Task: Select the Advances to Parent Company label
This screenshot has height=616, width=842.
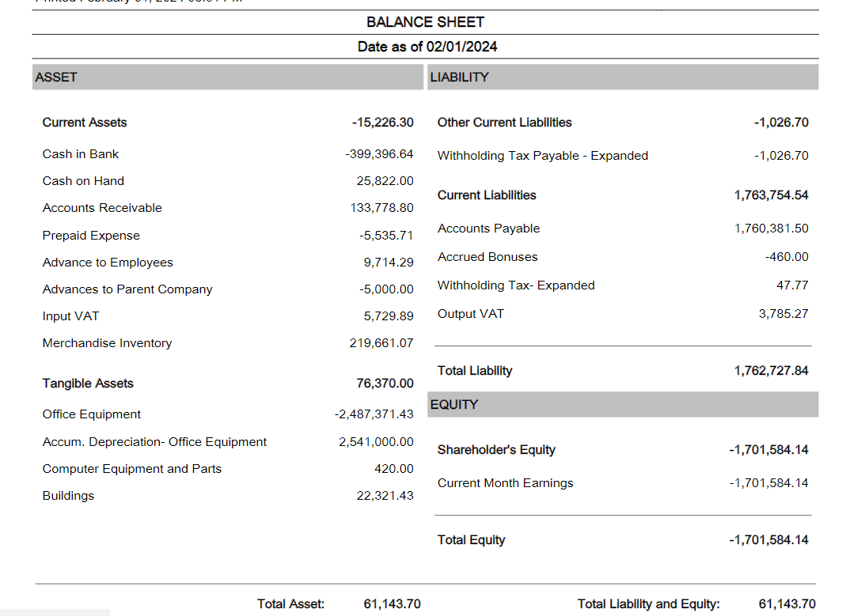Action: tap(127, 289)
